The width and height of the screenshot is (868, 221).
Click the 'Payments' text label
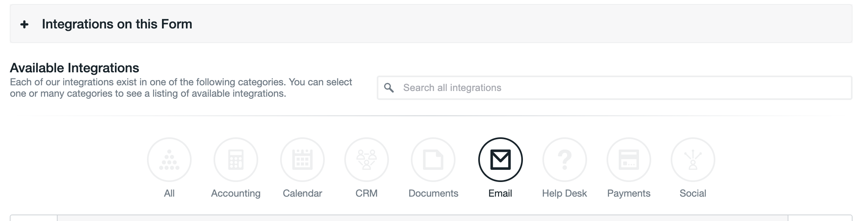pyautogui.click(x=629, y=193)
